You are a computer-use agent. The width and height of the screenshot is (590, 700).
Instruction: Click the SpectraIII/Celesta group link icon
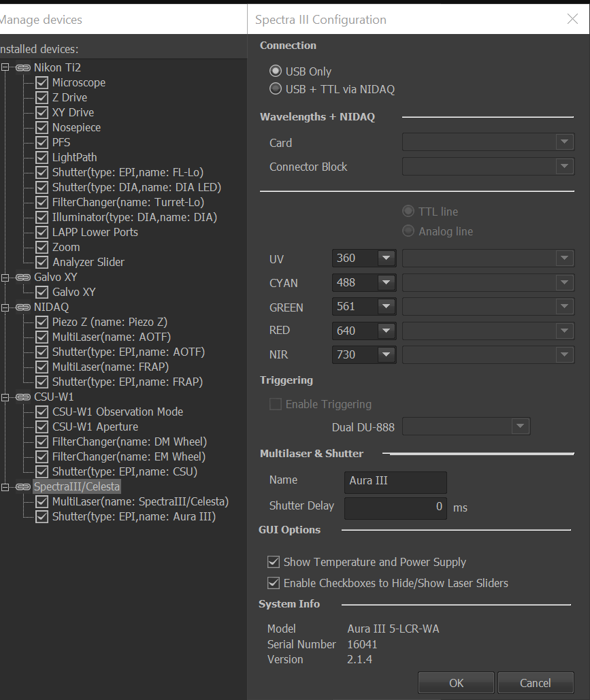click(22, 486)
